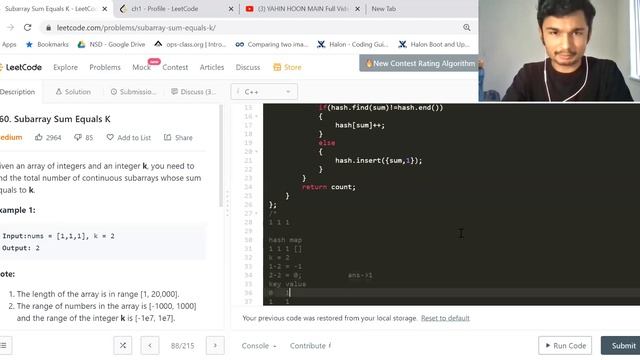The image size is (640, 360).
Task: Open the LeetCode Store
Action: pyautogui.click(x=287, y=67)
